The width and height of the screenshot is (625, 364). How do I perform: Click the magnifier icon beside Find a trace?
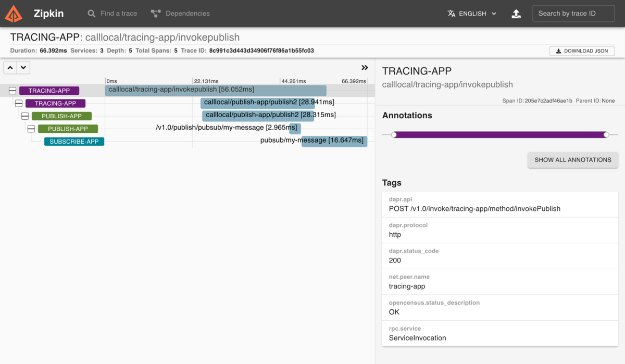point(92,14)
